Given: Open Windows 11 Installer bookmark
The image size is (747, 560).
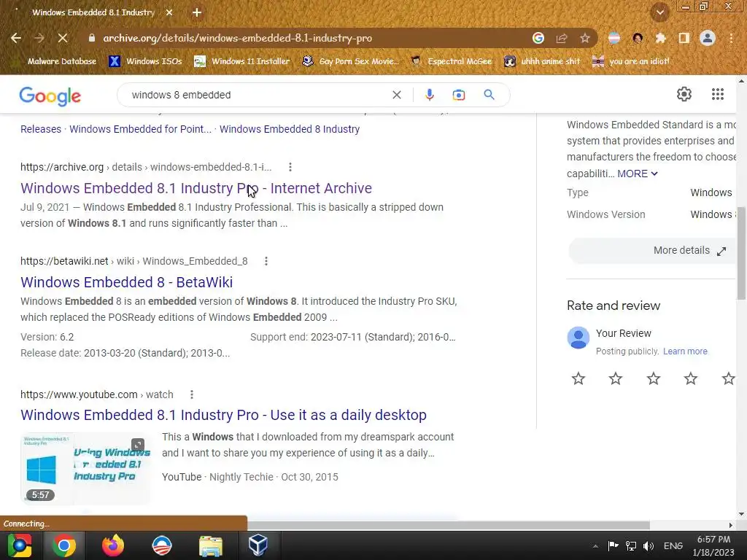Looking at the screenshot, I should [x=242, y=61].
